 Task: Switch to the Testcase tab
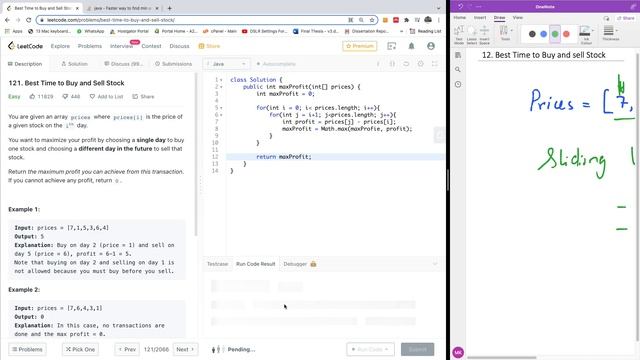pos(218,264)
